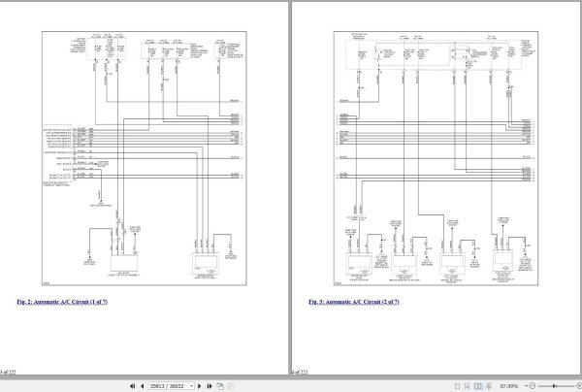The width and height of the screenshot is (582, 392).
Task: Click the previous view icon
Action: coord(220,386)
